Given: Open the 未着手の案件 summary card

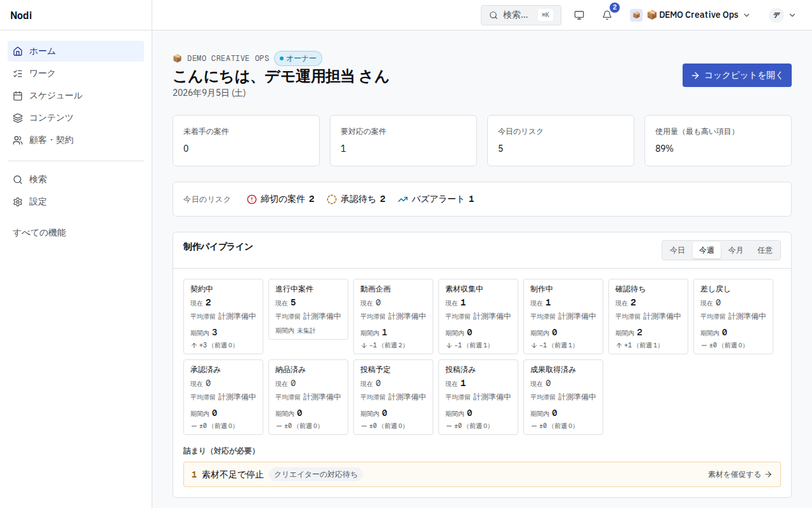Looking at the screenshot, I should pyautogui.click(x=246, y=140).
